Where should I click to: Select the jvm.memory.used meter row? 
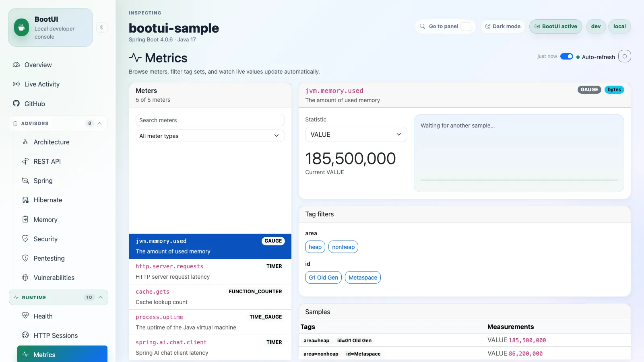(x=210, y=246)
